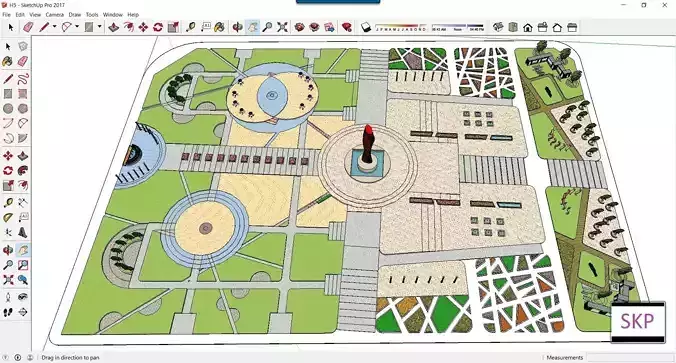676x363 pixels.
Task: Open the Edit menu
Action: pyautogui.click(x=20, y=15)
